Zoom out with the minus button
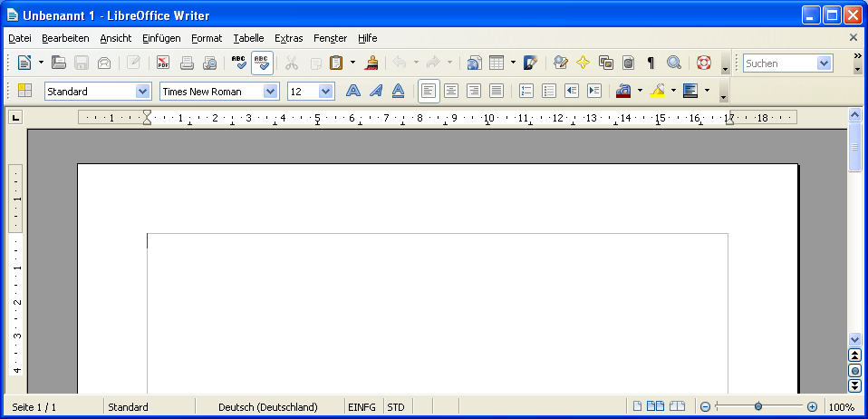Screen dimensions: 868x419 pos(705,407)
